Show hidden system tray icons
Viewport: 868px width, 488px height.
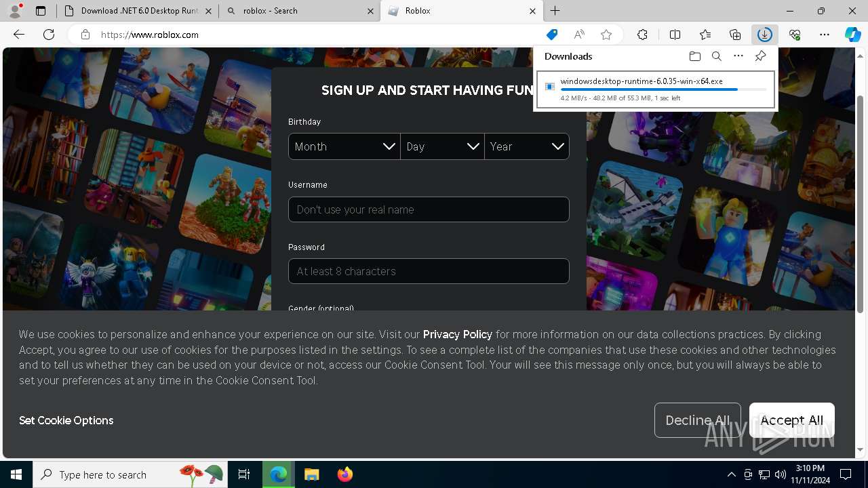[x=731, y=474]
